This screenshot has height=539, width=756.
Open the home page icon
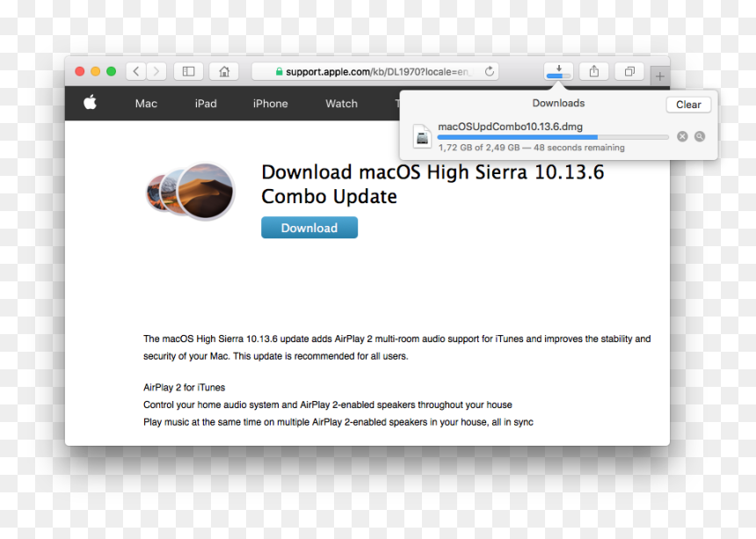(x=224, y=71)
